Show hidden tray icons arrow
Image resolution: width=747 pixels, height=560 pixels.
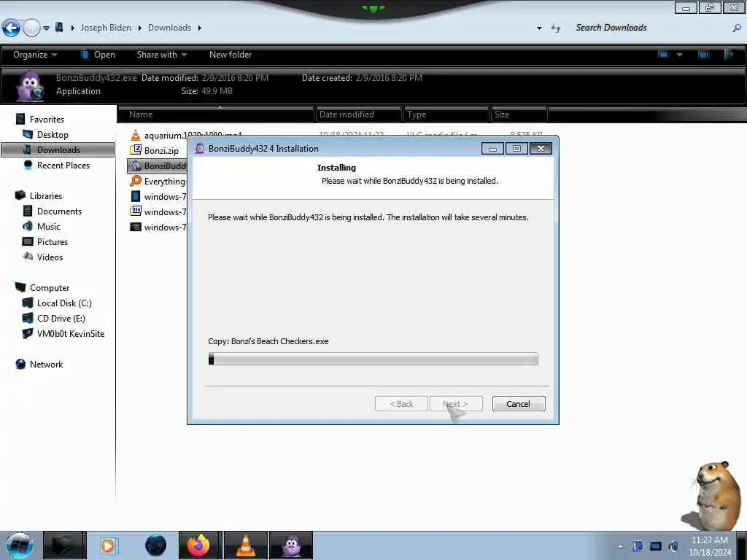620,547
